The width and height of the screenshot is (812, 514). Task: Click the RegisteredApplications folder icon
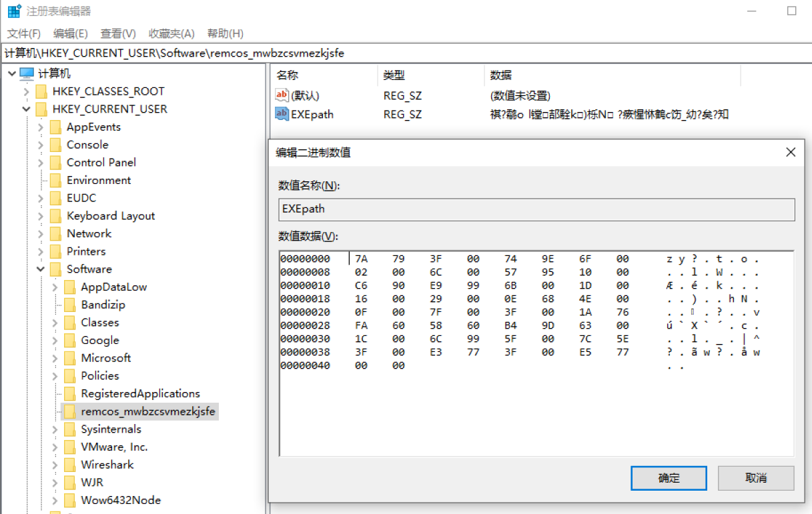pos(70,394)
